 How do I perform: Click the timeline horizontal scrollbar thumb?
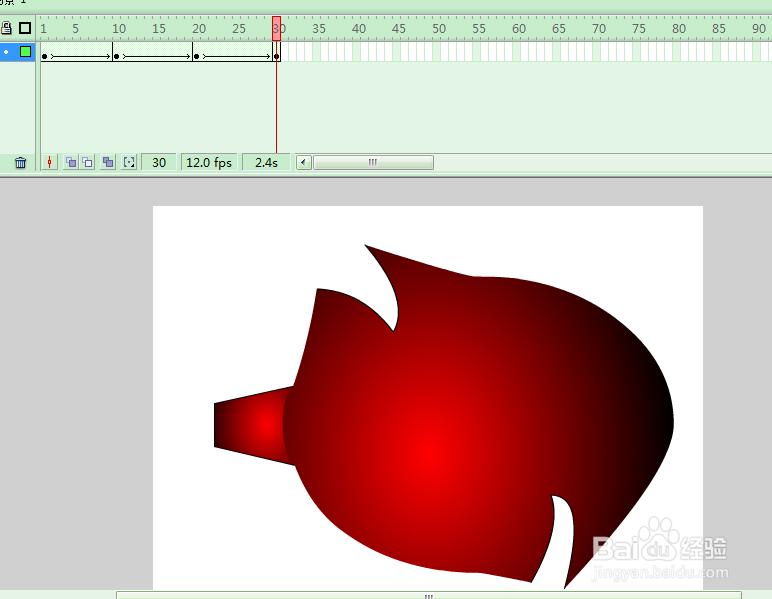click(373, 162)
